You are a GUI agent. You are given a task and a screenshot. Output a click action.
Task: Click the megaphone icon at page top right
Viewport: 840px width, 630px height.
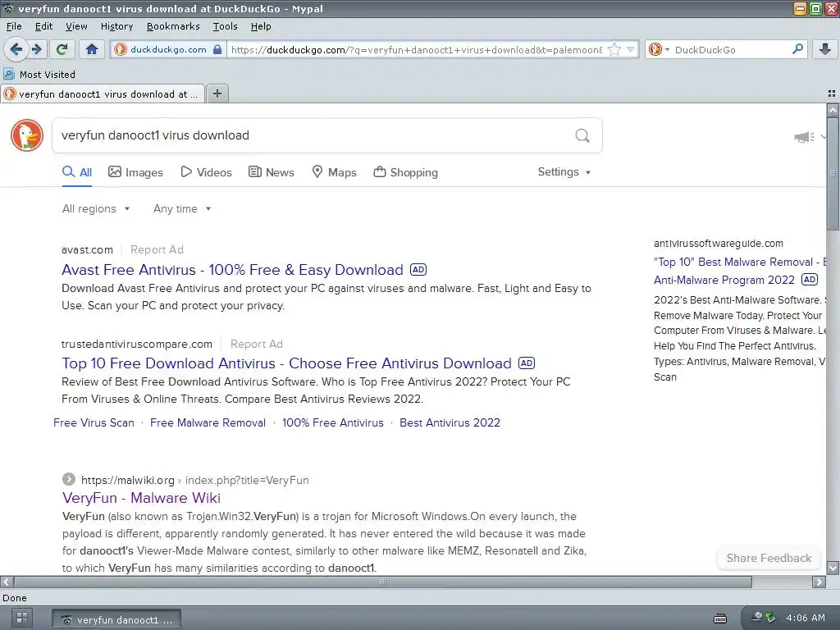coord(804,137)
